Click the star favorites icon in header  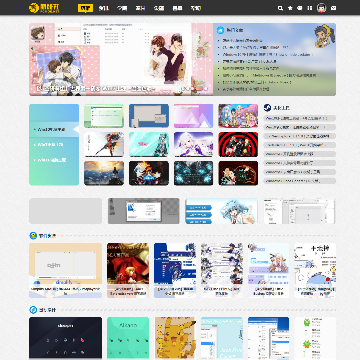290,8
